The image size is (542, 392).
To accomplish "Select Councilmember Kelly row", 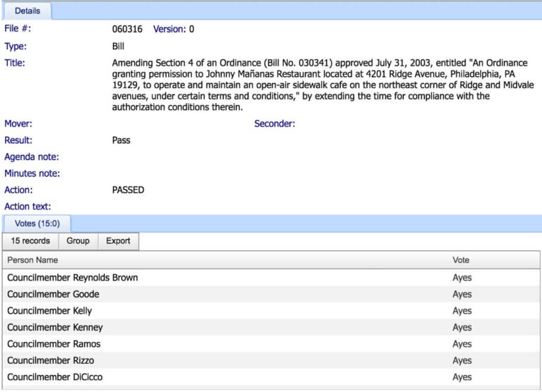I will (271, 311).
